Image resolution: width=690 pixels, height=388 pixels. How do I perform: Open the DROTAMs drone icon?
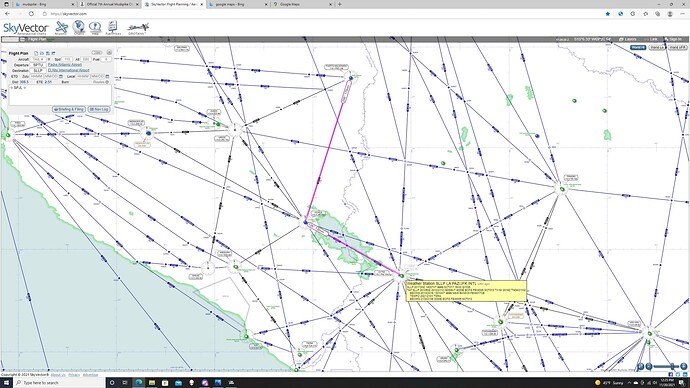138,29
